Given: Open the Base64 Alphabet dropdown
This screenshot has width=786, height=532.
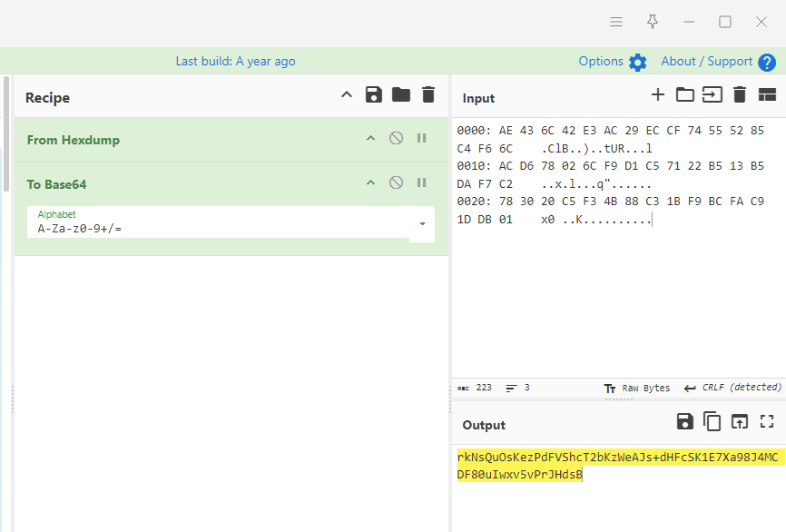Looking at the screenshot, I should pos(422,223).
